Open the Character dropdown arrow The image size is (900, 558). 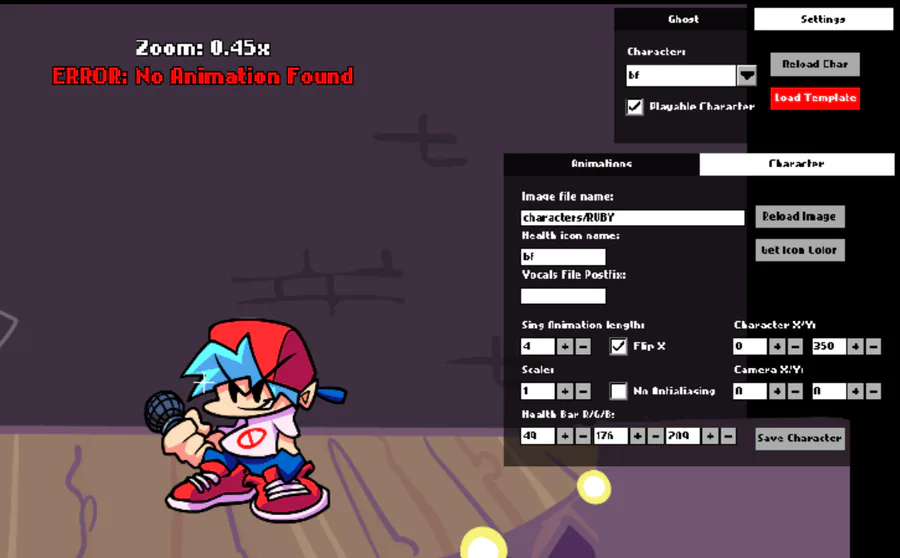(x=746, y=75)
